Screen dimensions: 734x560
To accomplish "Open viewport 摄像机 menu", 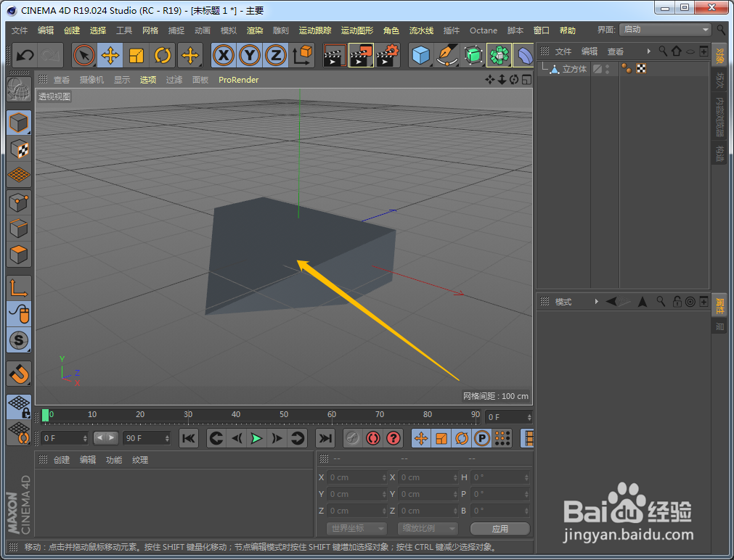I will pos(91,80).
